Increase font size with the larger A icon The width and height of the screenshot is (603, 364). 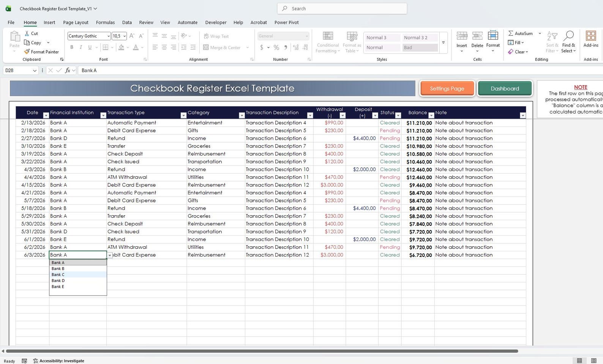[132, 36]
